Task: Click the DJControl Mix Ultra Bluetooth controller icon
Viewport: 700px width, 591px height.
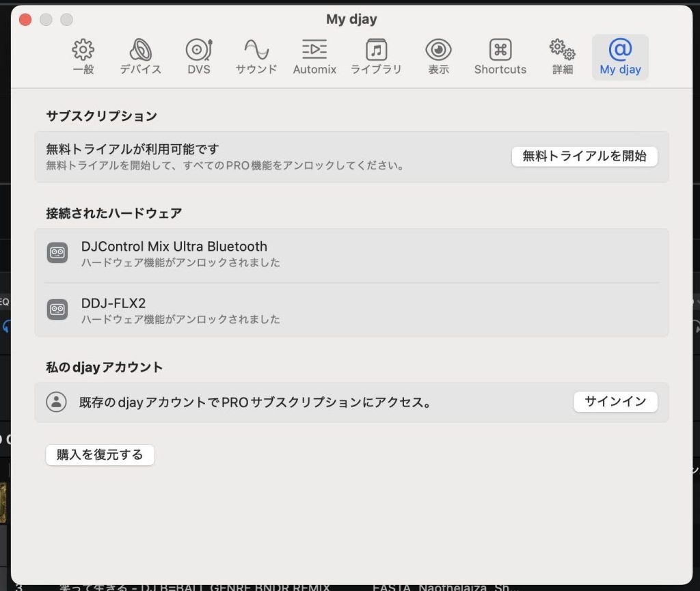Action: point(57,253)
